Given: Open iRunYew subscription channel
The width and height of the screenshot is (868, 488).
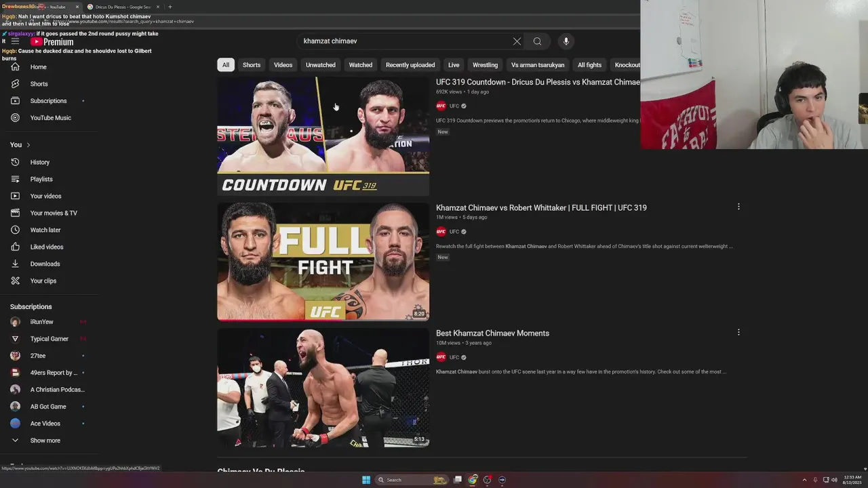Looking at the screenshot, I should (49, 322).
